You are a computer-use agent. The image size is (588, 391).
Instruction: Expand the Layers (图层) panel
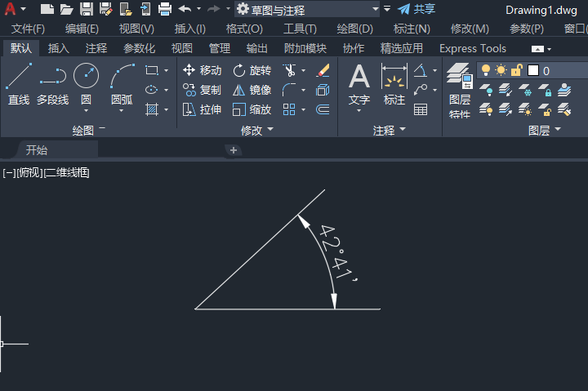[545, 130]
